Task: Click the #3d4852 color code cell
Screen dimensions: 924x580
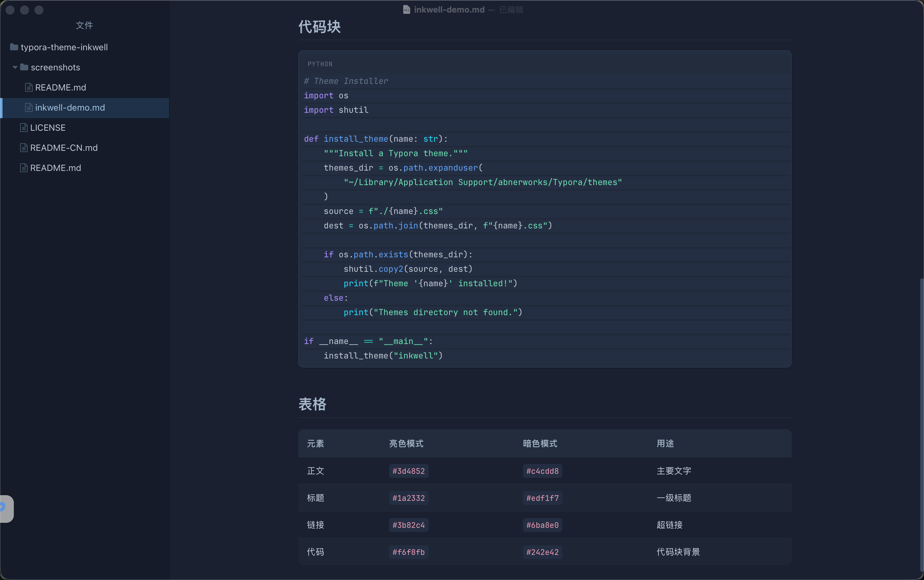Action: pyautogui.click(x=409, y=471)
